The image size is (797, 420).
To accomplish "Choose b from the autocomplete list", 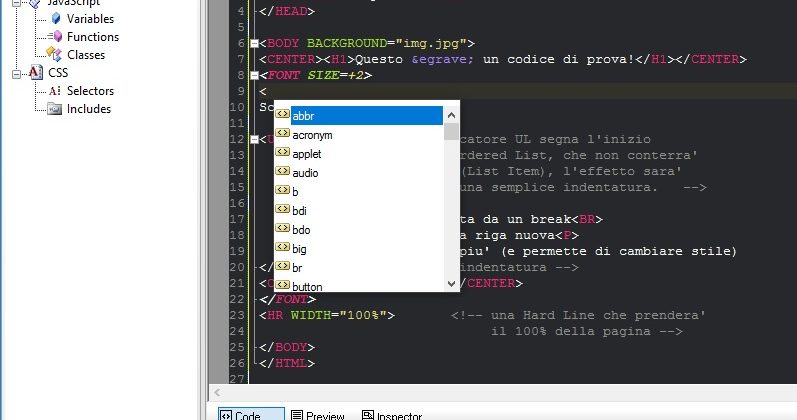I will click(366, 192).
